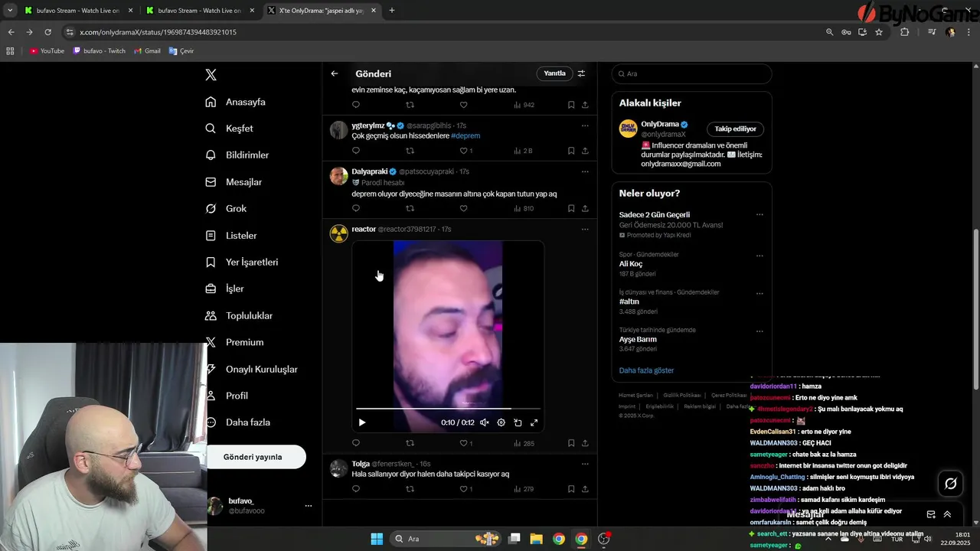
Task: Open the #altın trending topic
Action: (x=629, y=302)
